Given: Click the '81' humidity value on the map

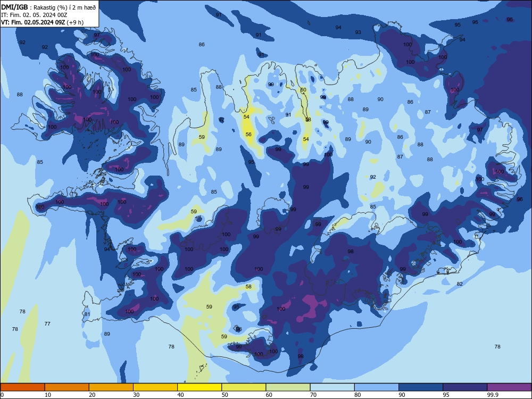Looking at the screenshot, I should (87, 314).
